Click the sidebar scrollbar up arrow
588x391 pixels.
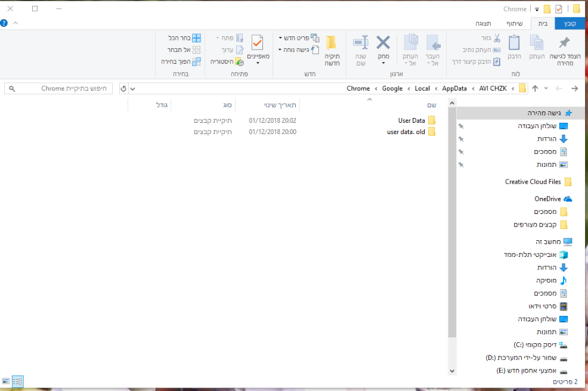tap(452, 103)
